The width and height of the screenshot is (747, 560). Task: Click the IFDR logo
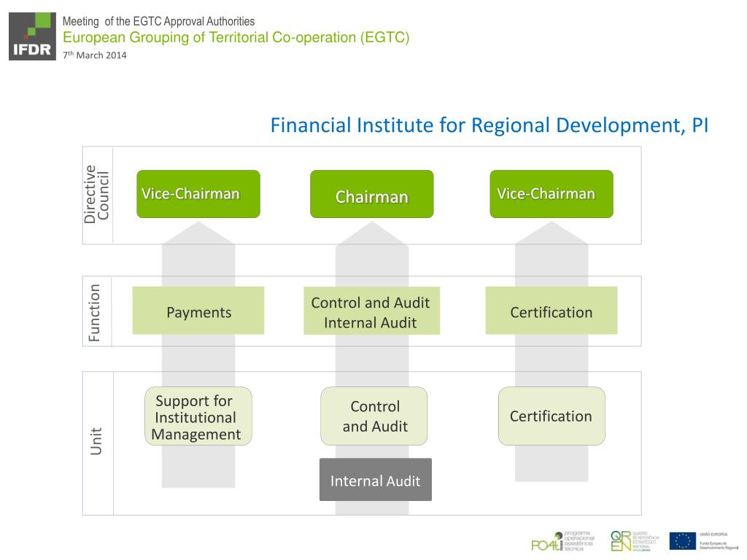(x=32, y=36)
